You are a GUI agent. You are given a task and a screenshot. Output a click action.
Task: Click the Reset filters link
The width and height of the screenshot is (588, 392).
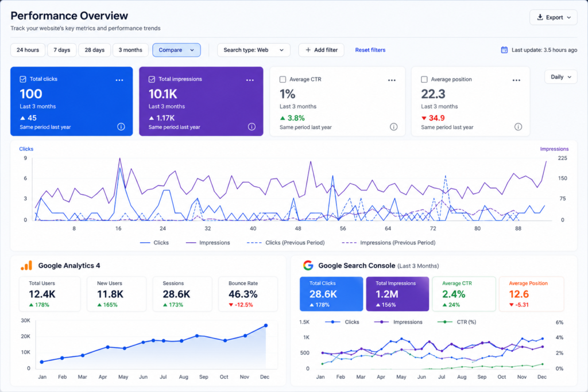[x=370, y=50]
